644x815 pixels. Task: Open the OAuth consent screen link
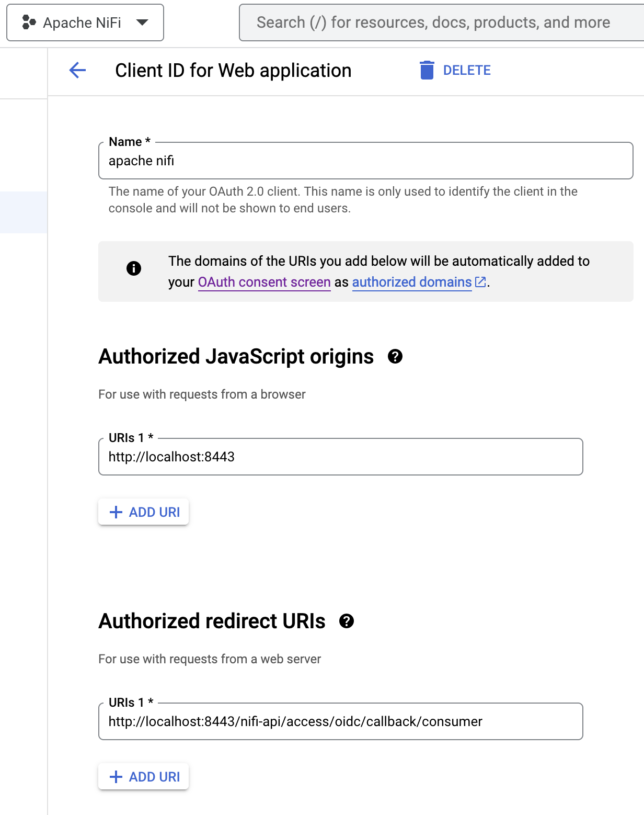pyautogui.click(x=263, y=282)
